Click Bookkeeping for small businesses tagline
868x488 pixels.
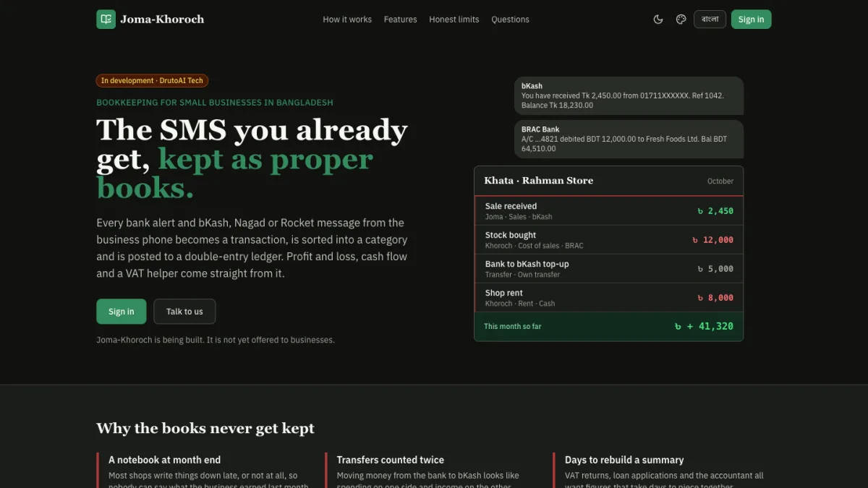(x=215, y=103)
